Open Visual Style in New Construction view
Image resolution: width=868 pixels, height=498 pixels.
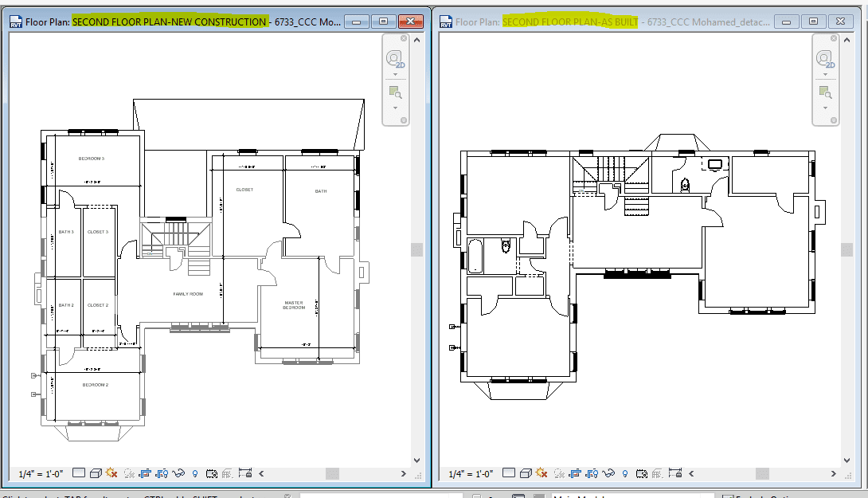coord(95,473)
